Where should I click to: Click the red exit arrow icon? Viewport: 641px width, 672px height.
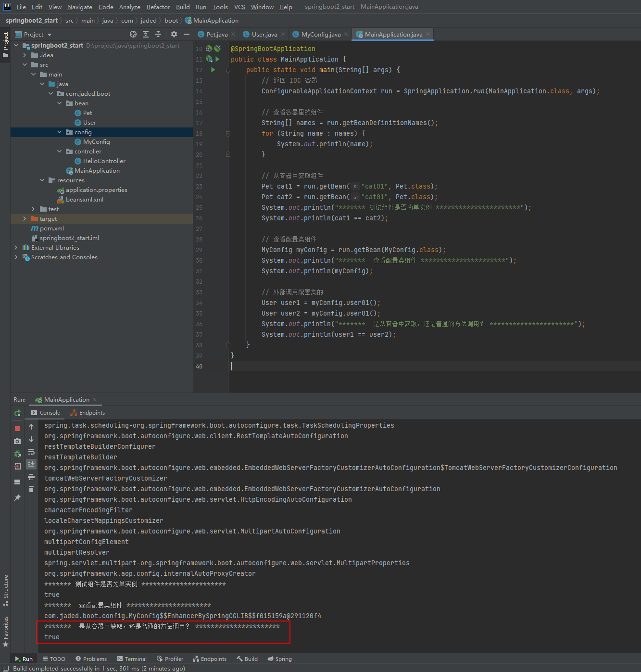17,466
